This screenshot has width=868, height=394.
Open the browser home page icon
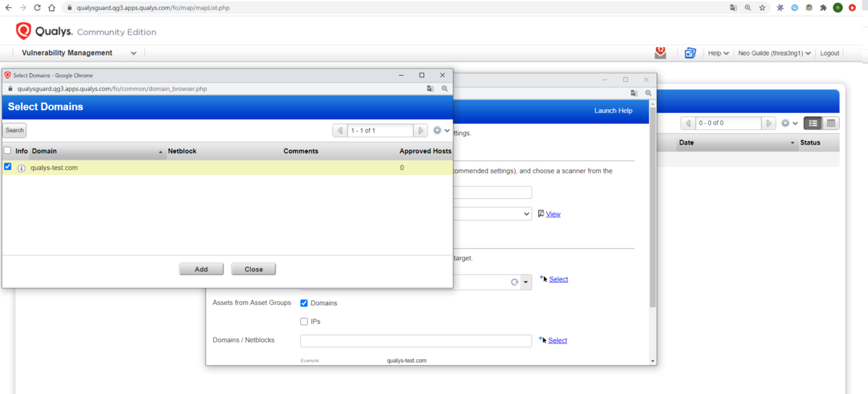pos(51,7)
